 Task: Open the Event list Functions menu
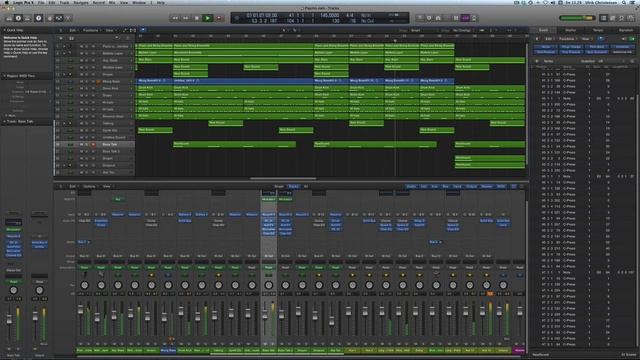click(x=567, y=39)
